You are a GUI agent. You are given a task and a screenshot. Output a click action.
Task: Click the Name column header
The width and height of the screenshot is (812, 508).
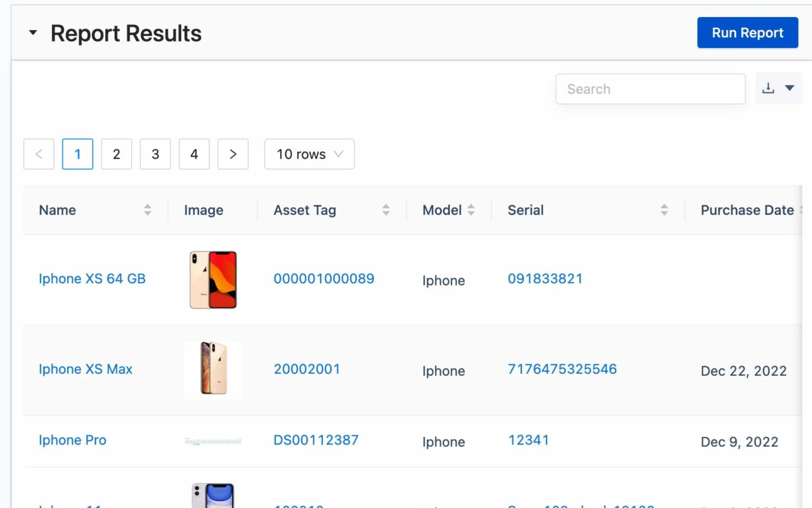(58, 210)
